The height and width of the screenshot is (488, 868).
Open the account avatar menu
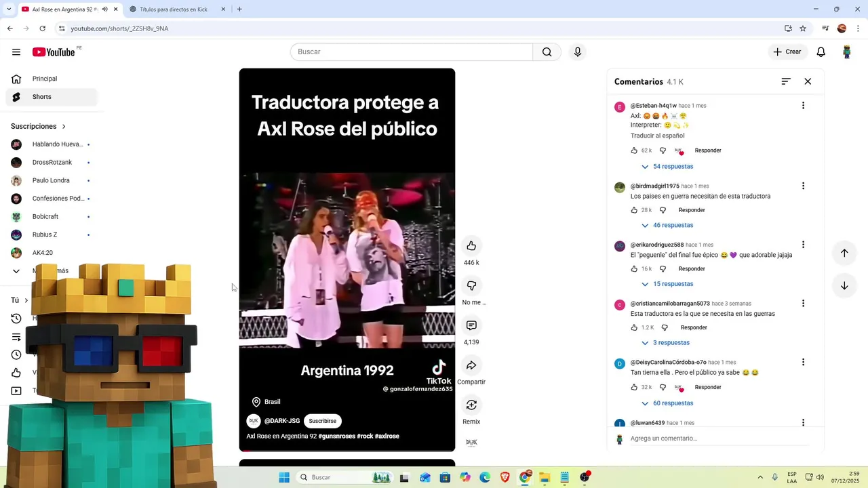(846, 52)
